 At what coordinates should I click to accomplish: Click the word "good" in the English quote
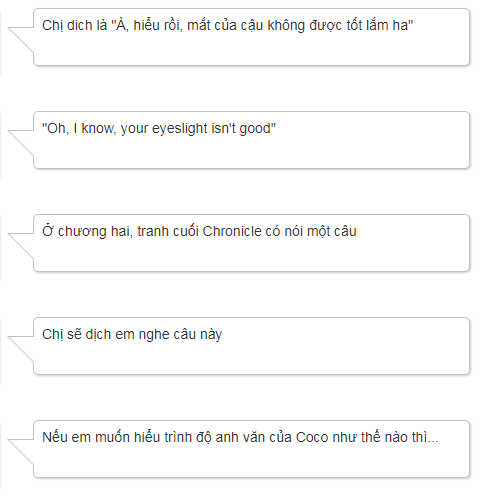point(255,129)
